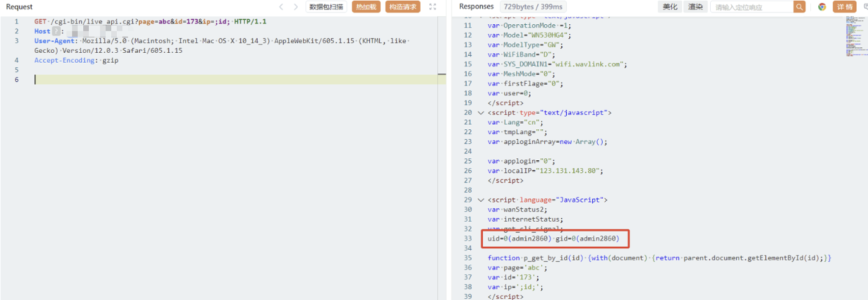Click the var apploginArray=new Array() line
This screenshot has height=300, width=868.
[x=547, y=142]
